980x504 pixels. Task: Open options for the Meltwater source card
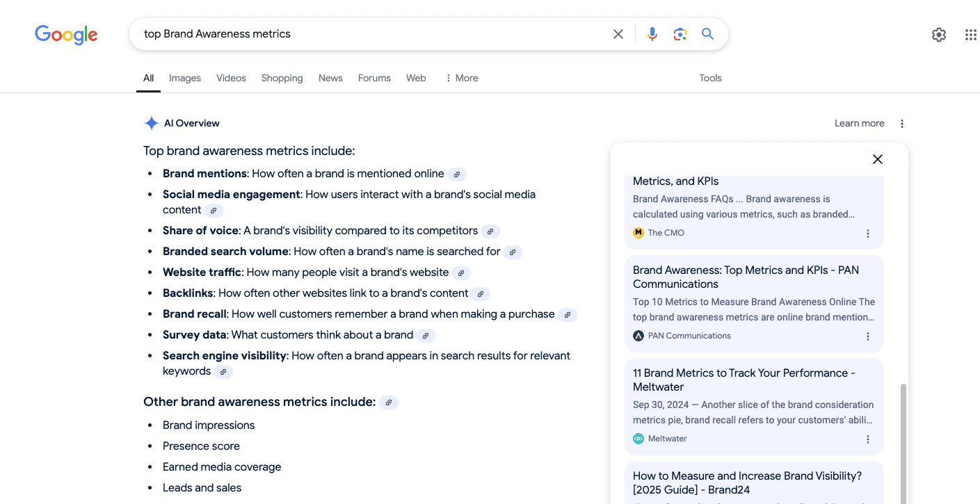coord(867,439)
